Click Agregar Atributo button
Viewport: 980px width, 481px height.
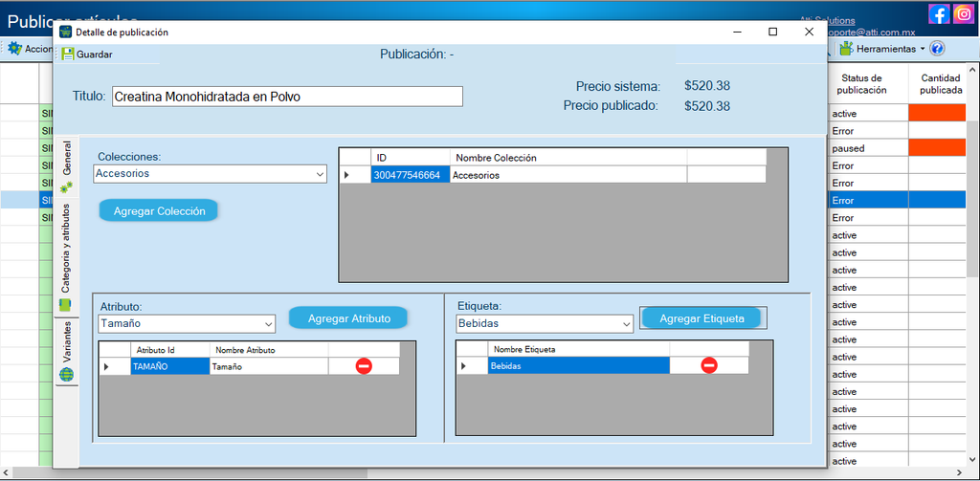348,318
